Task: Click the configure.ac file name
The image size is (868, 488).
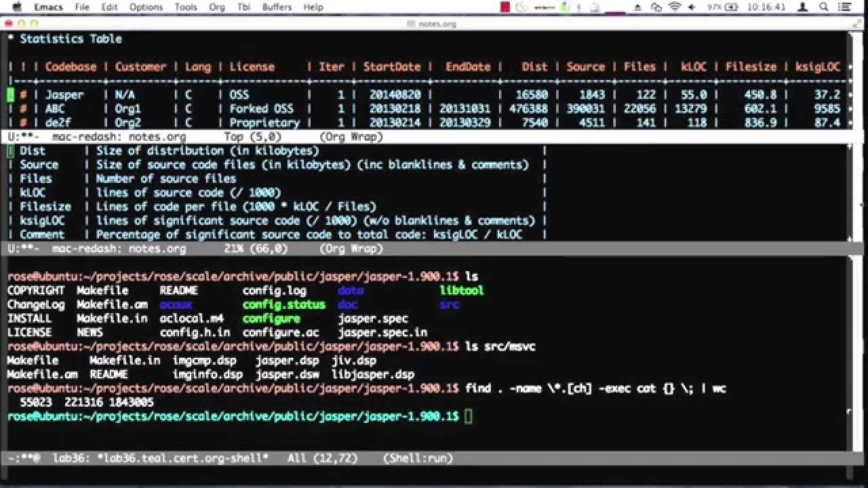Action: point(280,332)
